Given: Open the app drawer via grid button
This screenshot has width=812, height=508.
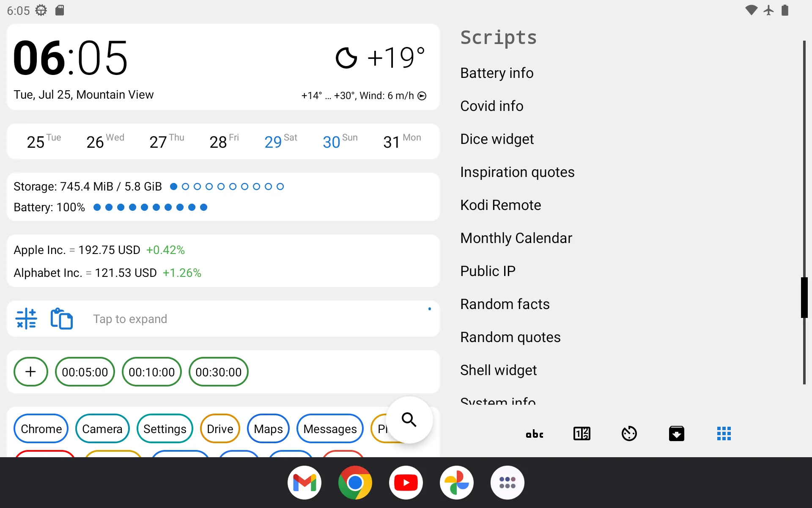Looking at the screenshot, I should click(x=724, y=433).
